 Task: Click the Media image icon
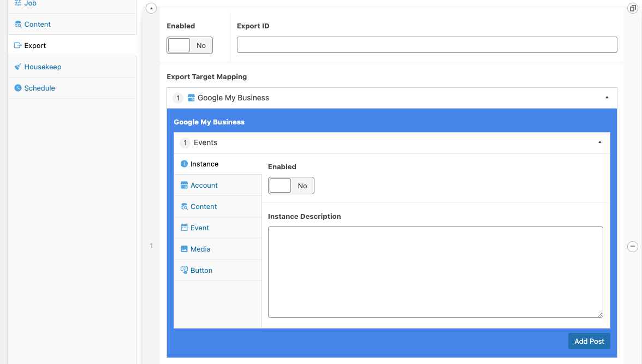point(185,249)
